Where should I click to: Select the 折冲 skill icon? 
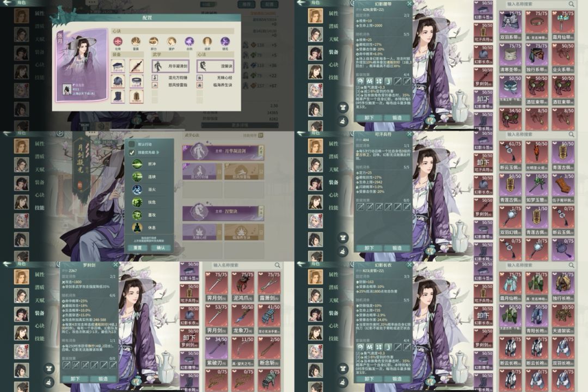(x=137, y=164)
